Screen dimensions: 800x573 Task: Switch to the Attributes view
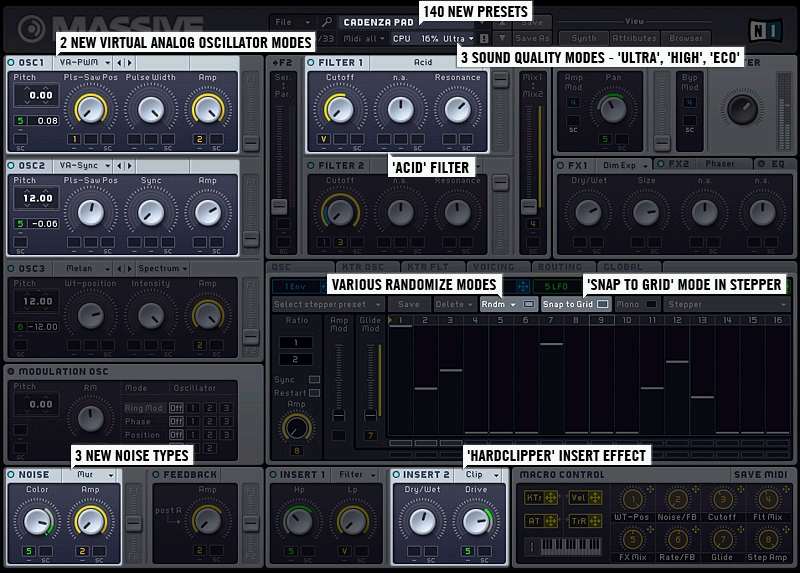pos(634,38)
